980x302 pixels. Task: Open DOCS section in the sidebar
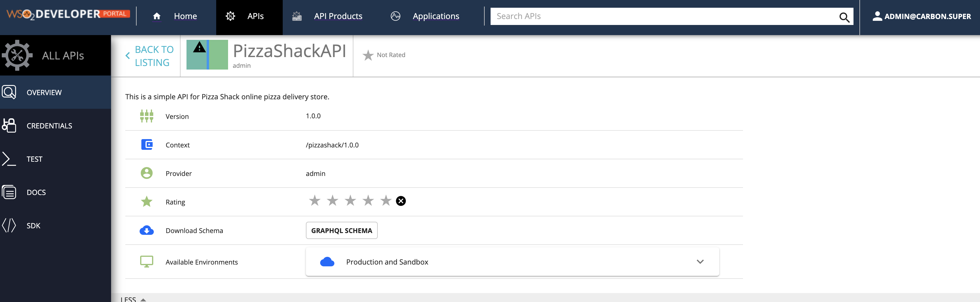[x=56, y=192]
